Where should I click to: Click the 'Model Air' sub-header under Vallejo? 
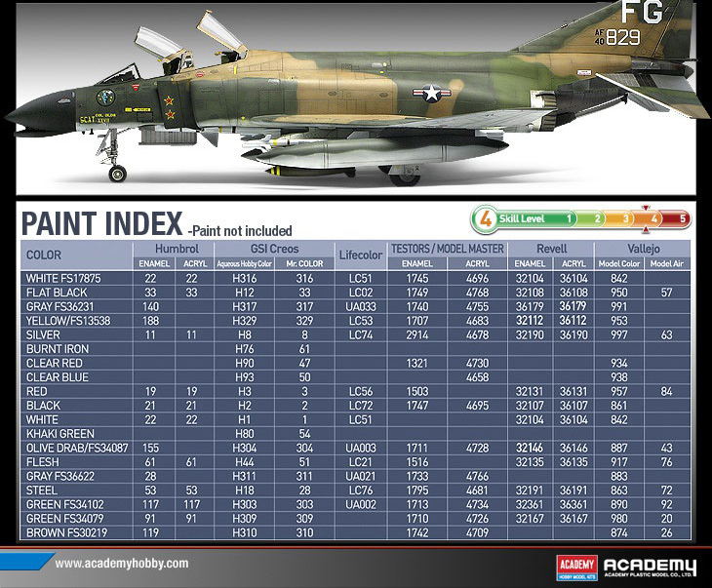click(666, 264)
